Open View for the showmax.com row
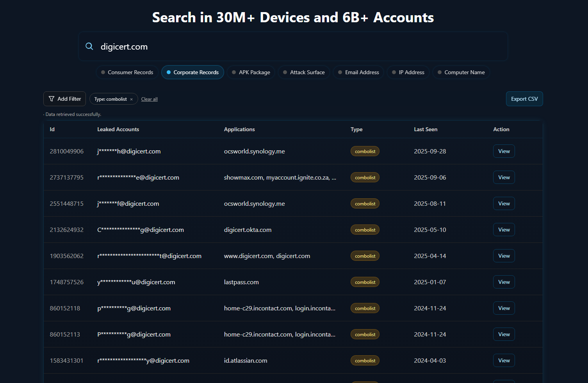Image resolution: width=588 pixels, height=383 pixels. click(504, 178)
